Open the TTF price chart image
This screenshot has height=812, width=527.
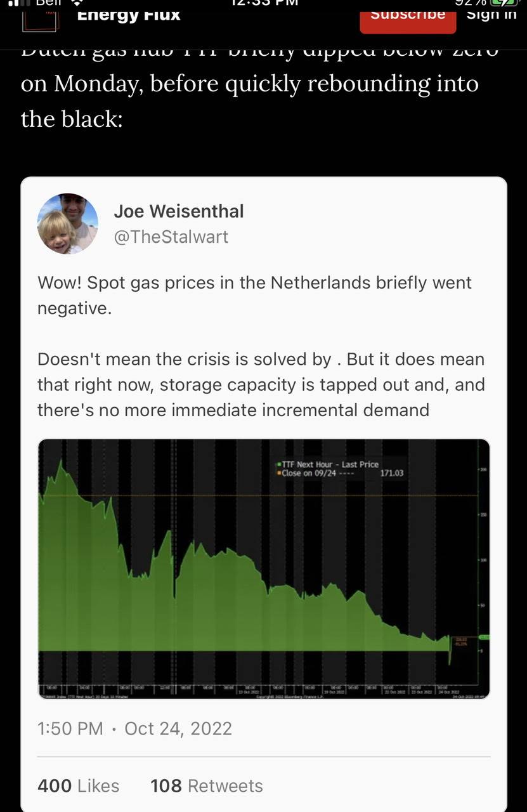point(264,569)
